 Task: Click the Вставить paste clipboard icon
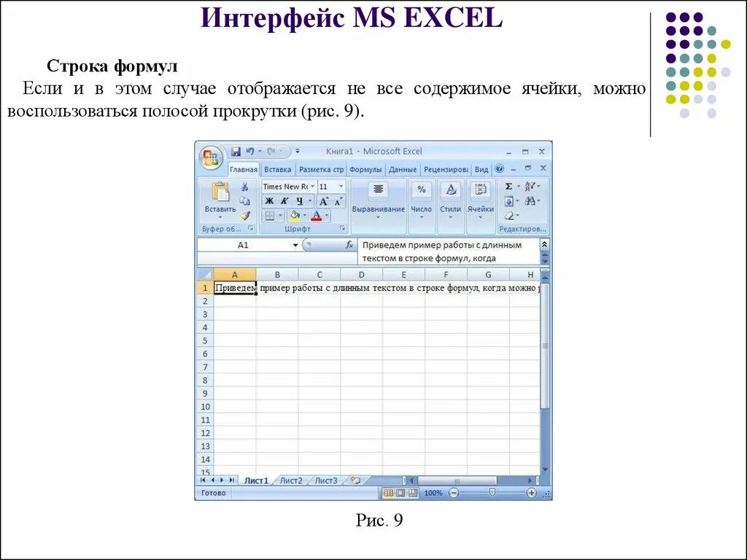click(x=220, y=192)
